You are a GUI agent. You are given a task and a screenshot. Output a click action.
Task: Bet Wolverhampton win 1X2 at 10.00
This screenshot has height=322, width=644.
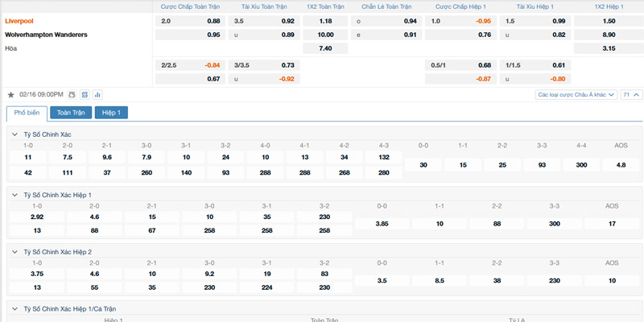tap(325, 35)
